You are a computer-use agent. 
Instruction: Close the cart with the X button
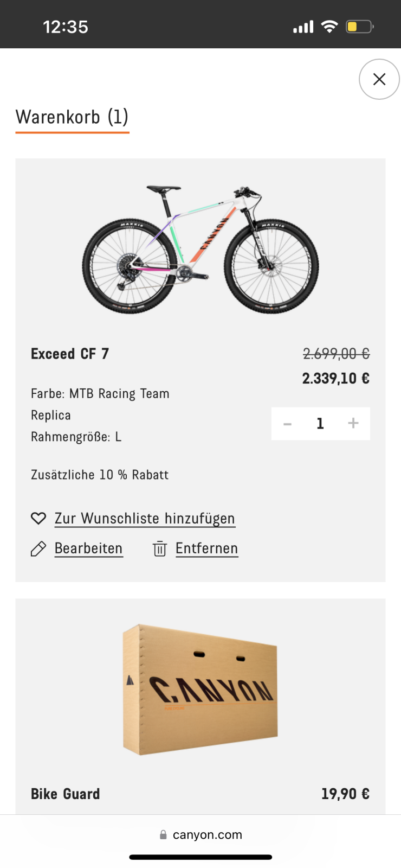pos(379,79)
